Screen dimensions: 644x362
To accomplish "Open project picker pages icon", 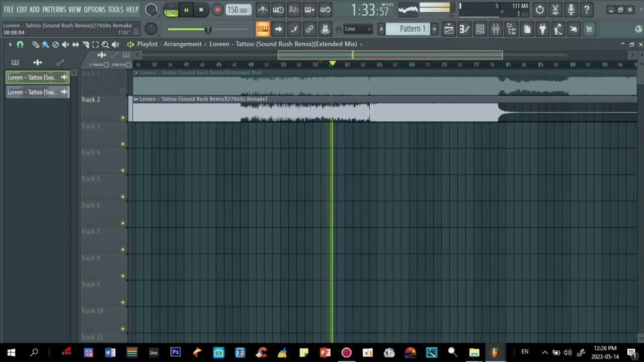I will 527,29.
